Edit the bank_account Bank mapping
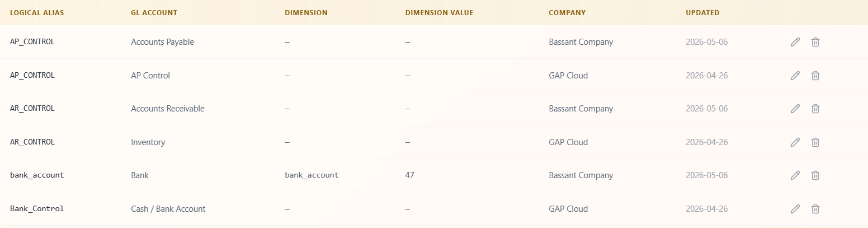Viewport: 868px width, 228px height. (x=795, y=175)
